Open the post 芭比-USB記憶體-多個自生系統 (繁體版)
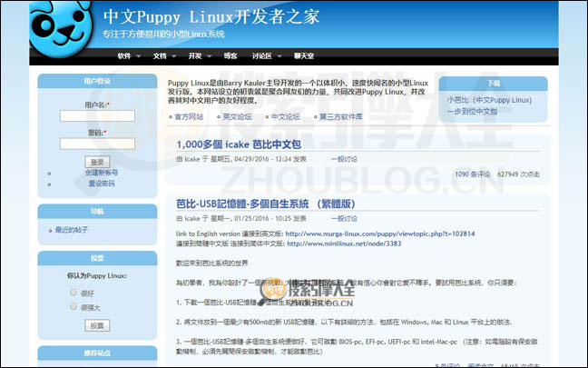This screenshot has width=588, height=368. pos(266,204)
